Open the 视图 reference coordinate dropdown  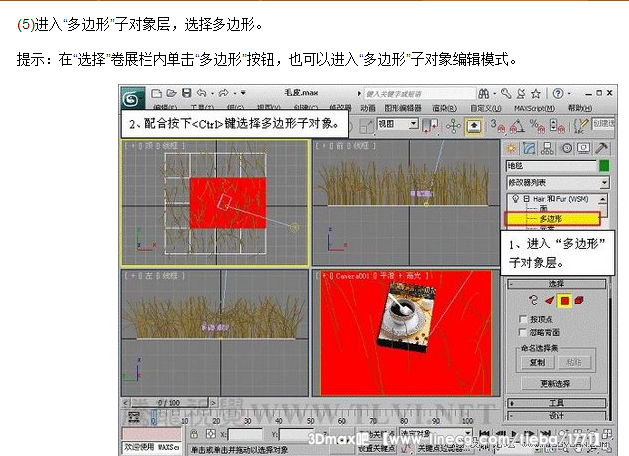(x=398, y=124)
